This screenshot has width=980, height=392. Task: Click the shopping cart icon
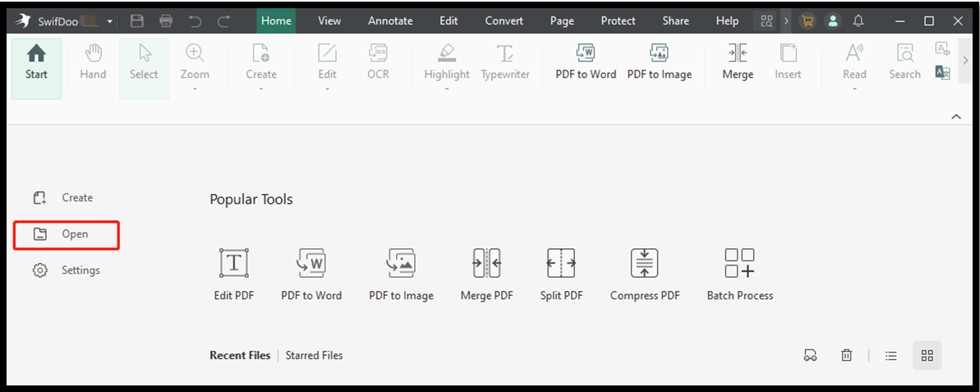[x=807, y=21]
